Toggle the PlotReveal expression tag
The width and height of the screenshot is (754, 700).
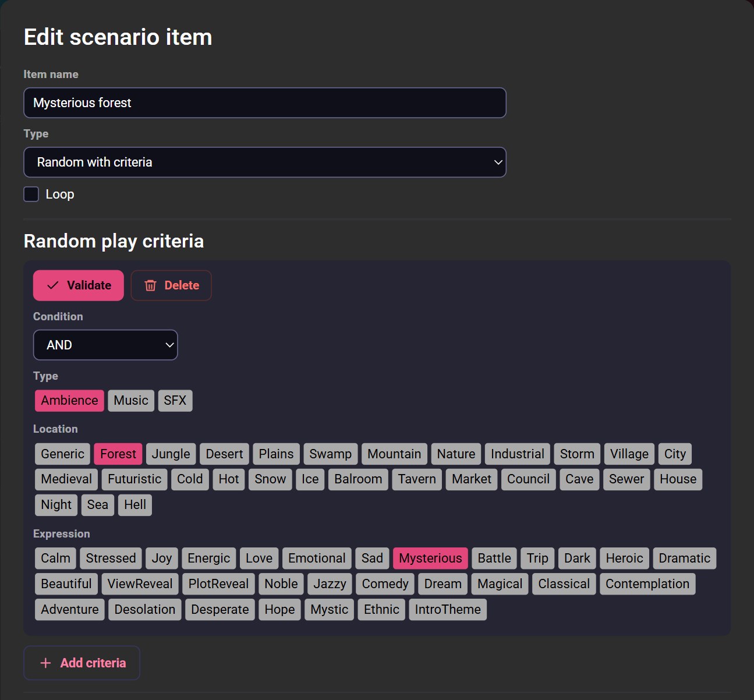coord(218,584)
